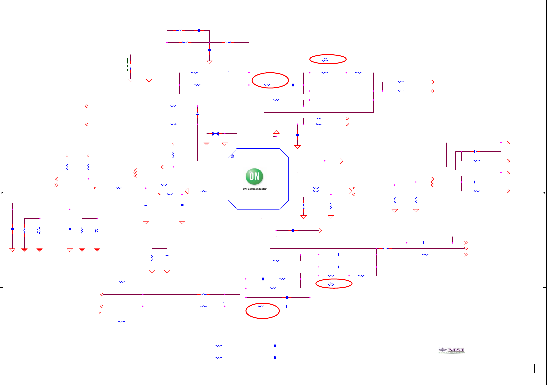Click the no-connect X mark on the chip's bottom pin
This screenshot has width=555, height=392.
252,218
